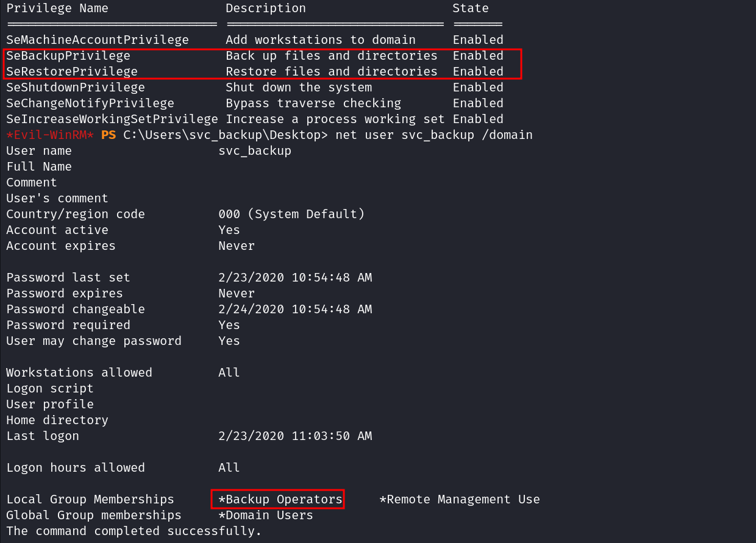
Task: Click the SeMachineAccountPrivilege row name
Action: (x=98, y=40)
